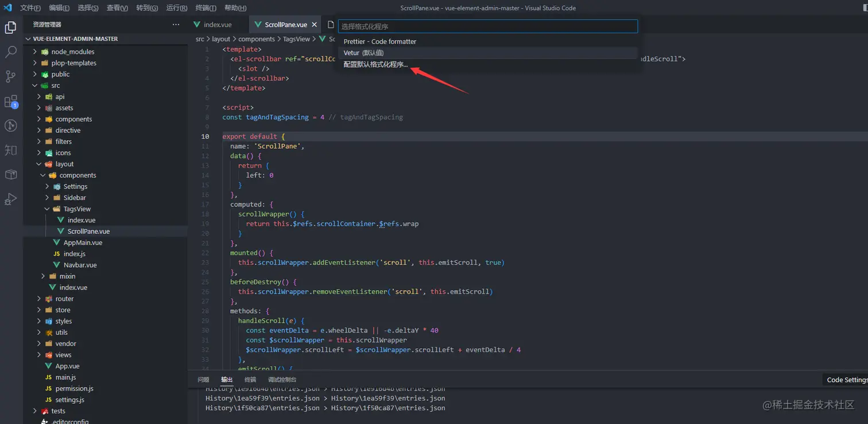Screen dimensions: 868x424
Task: Open the 帮助(H) menu
Action: click(x=235, y=8)
